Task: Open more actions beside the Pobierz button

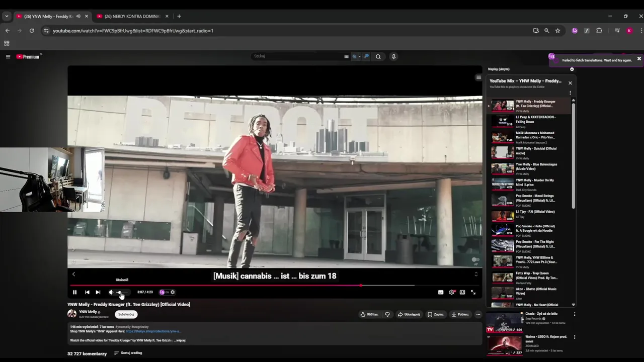Action: (x=478, y=314)
